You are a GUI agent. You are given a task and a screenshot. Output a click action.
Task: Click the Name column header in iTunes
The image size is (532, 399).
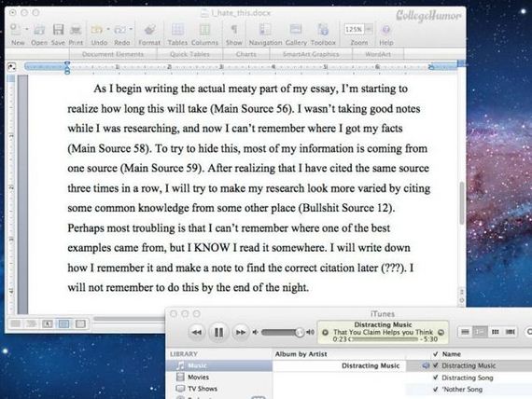pyautogui.click(x=451, y=354)
